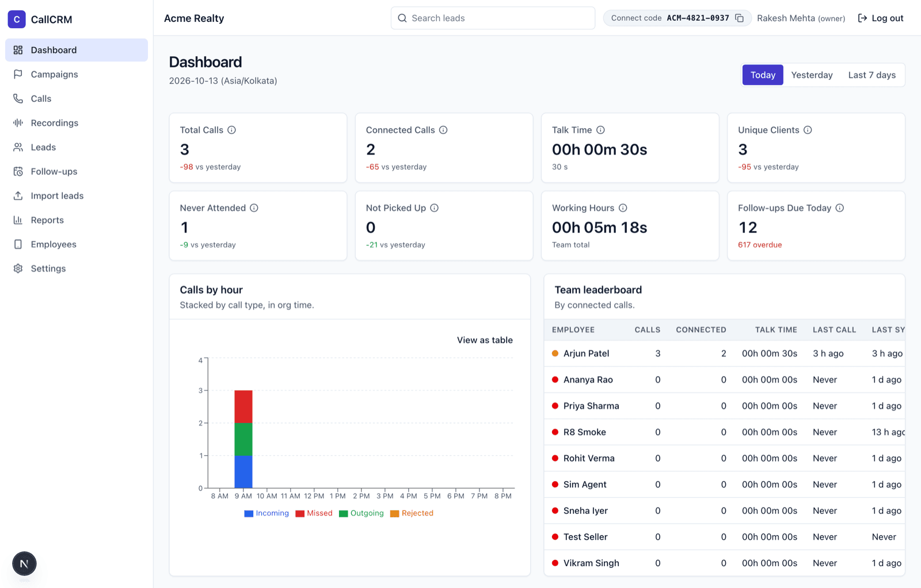Screen dimensions: 921x588
Task: Click the Never Attended info icon
Action: point(254,208)
